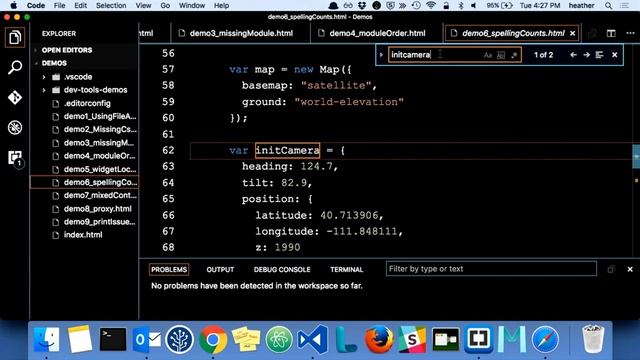Click the highlighted initCamera variable

287,150
